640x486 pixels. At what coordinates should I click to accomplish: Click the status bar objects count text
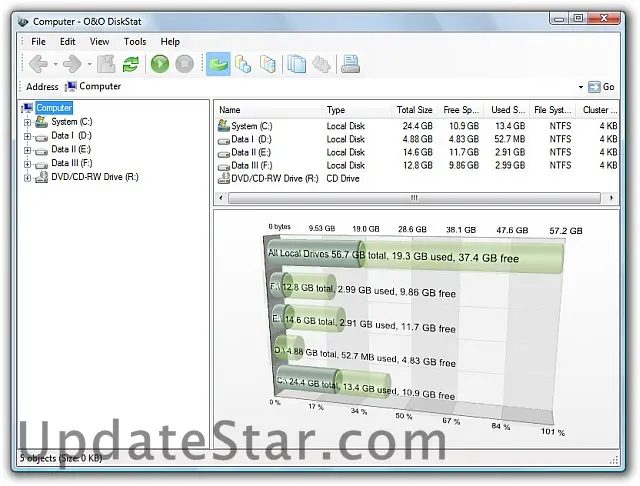tap(61, 458)
